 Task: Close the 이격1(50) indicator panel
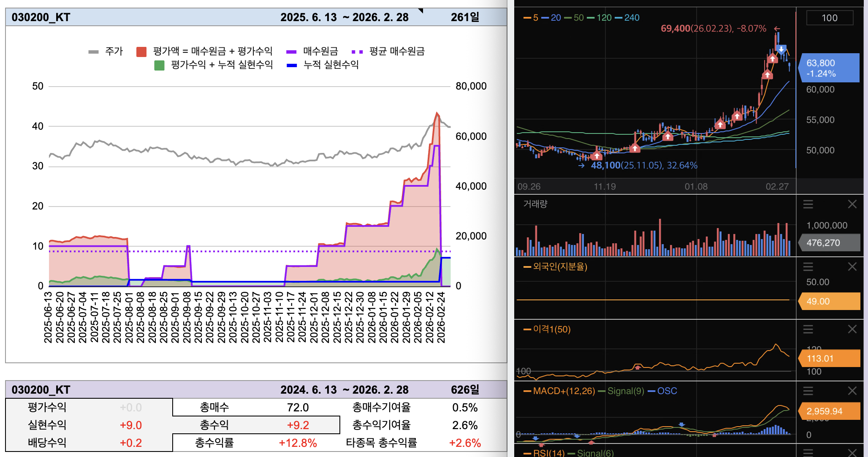pyautogui.click(x=852, y=329)
